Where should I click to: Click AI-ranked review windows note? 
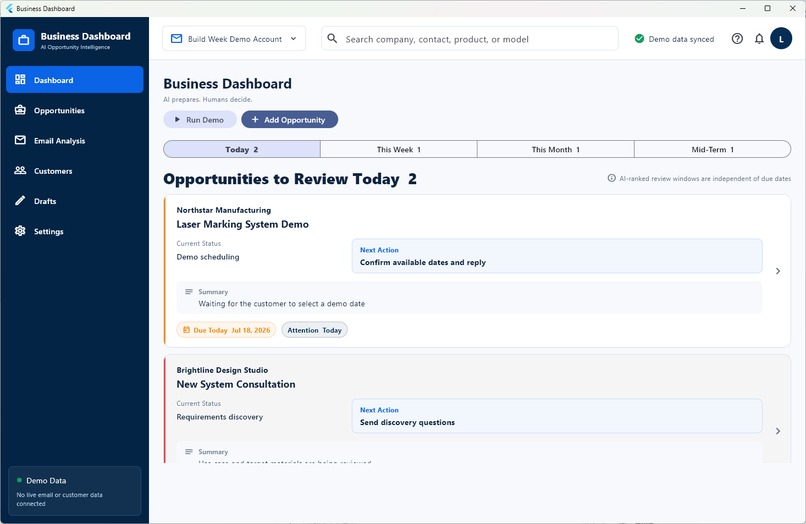click(x=705, y=178)
